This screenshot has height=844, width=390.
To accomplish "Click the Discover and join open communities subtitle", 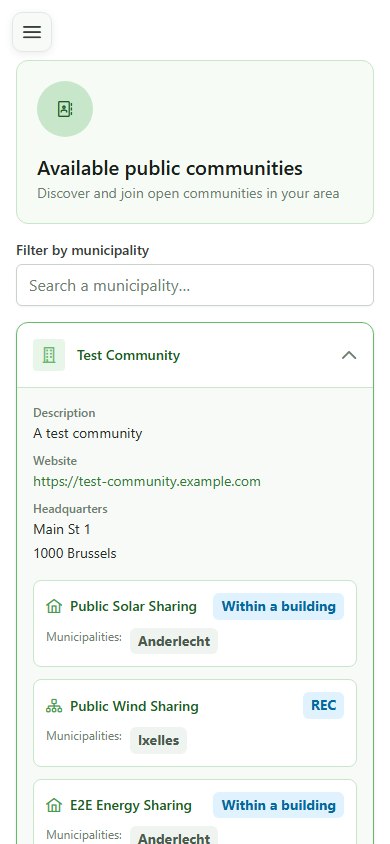I will point(188,194).
